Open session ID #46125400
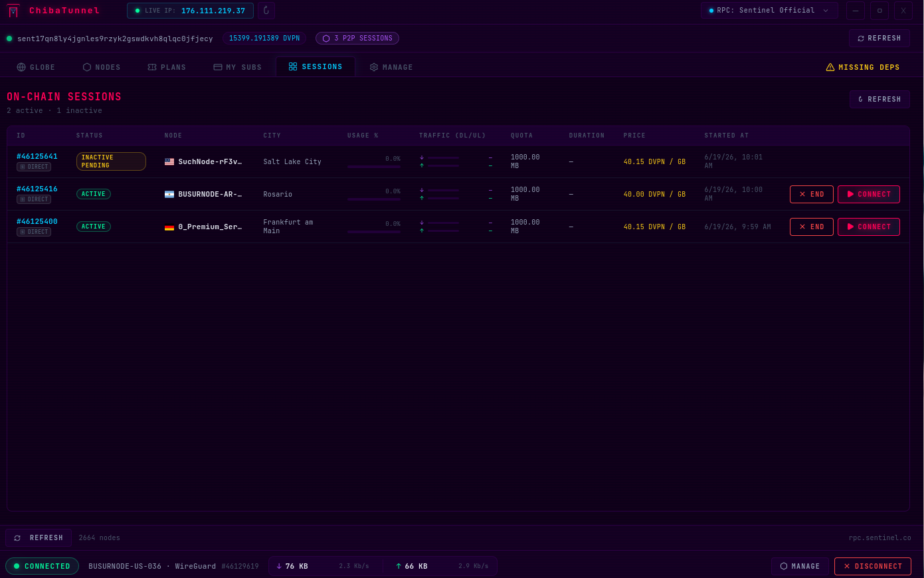Viewport: 924px width, 578px height. pos(37,222)
